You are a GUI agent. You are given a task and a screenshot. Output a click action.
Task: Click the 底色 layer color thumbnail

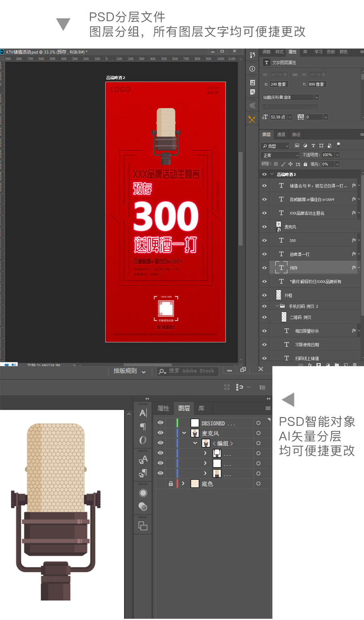click(195, 483)
